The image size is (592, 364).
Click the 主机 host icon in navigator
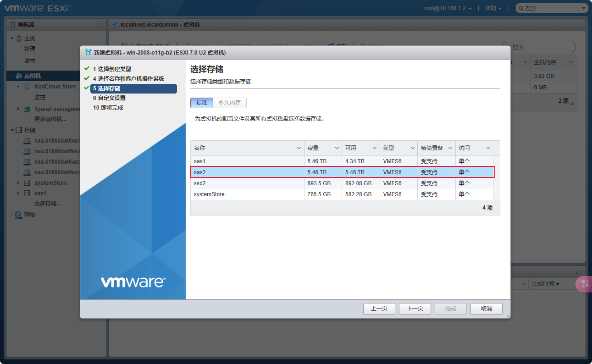[19, 39]
